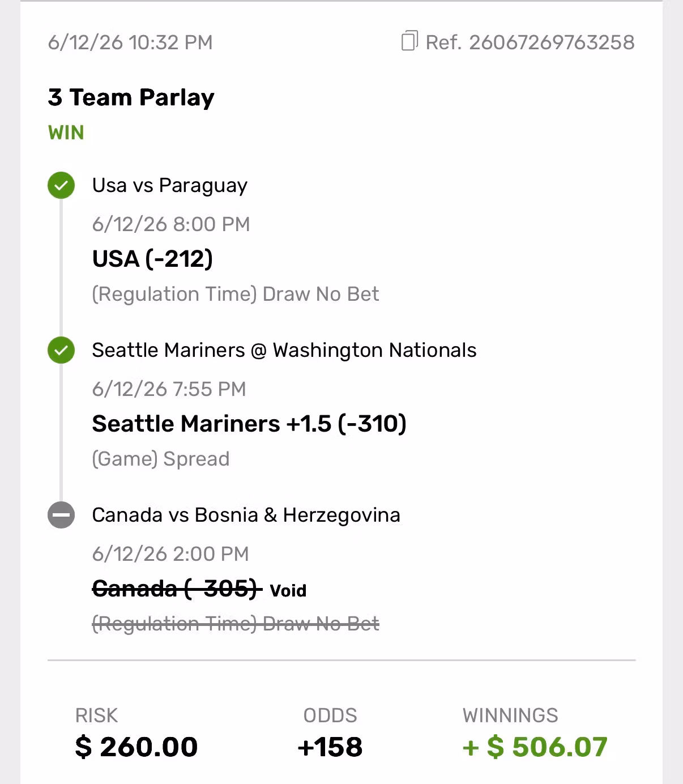This screenshot has height=784, width=683.
Task: Copy the bet reference number icon
Action: (409, 41)
